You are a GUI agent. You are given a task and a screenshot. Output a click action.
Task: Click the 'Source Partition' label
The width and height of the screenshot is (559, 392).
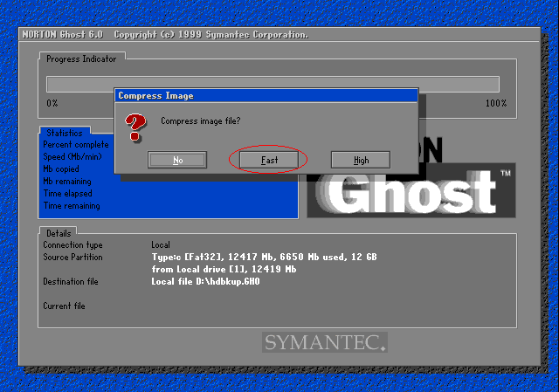[72, 257]
